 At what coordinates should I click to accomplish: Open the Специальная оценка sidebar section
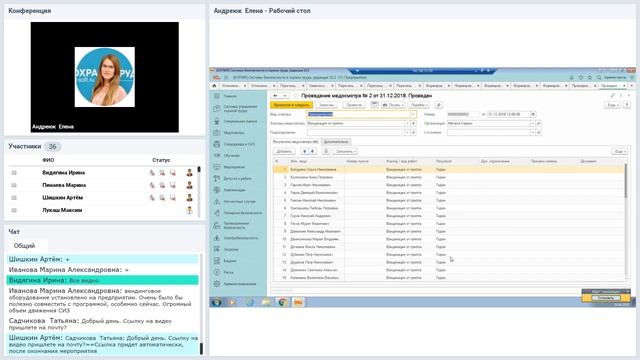(240, 121)
